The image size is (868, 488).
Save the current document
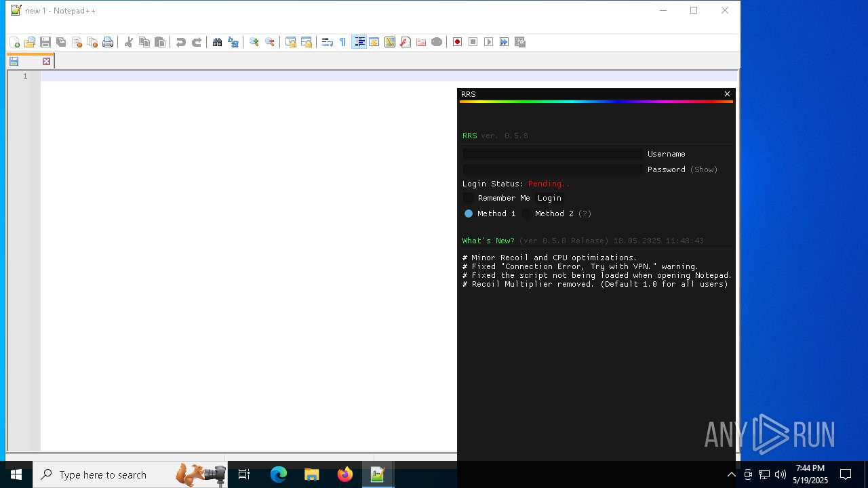(x=45, y=42)
